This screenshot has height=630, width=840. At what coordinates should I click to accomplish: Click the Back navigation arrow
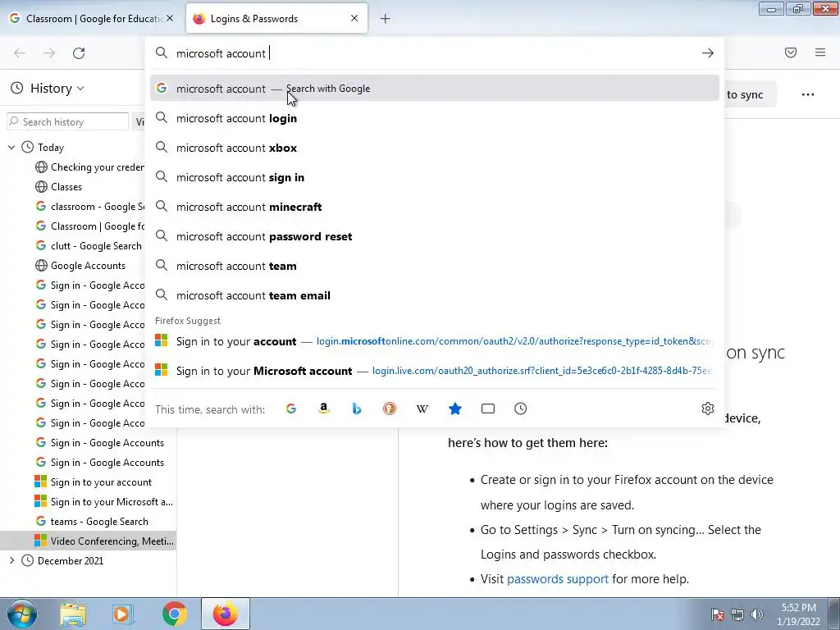coord(20,53)
